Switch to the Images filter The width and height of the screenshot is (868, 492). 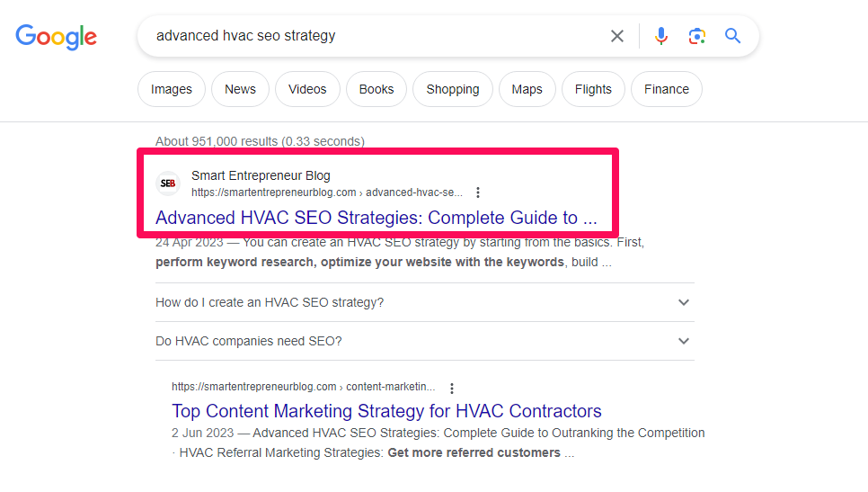coord(171,89)
